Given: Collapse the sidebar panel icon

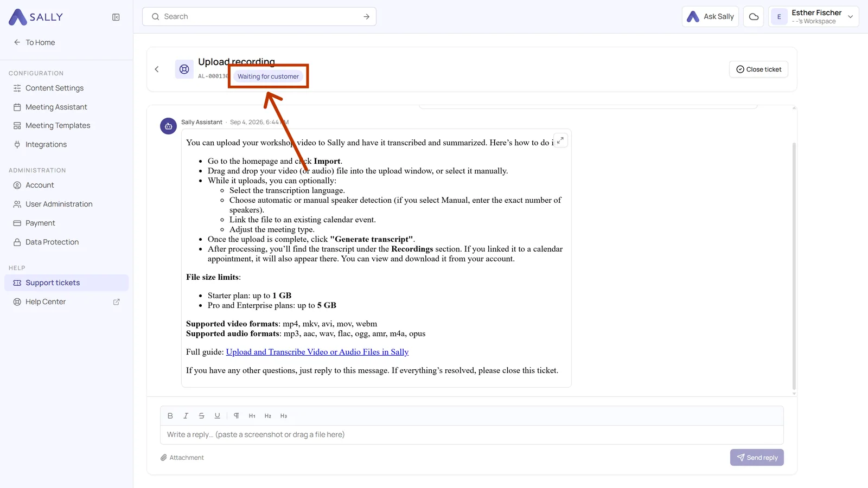Looking at the screenshot, I should pyautogui.click(x=116, y=17).
